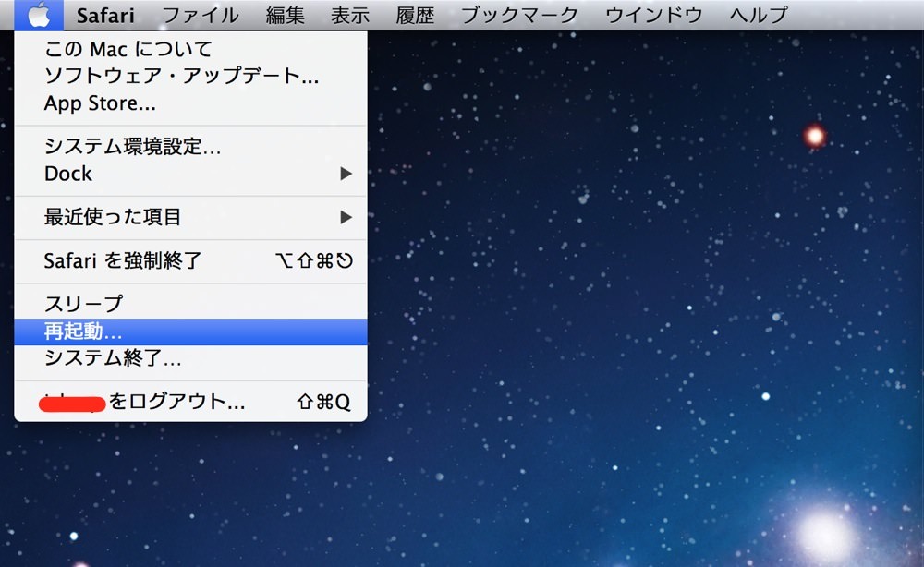The height and width of the screenshot is (567, 924).
Task: Open App Store… from Apple menu
Action: pos(190,103)
